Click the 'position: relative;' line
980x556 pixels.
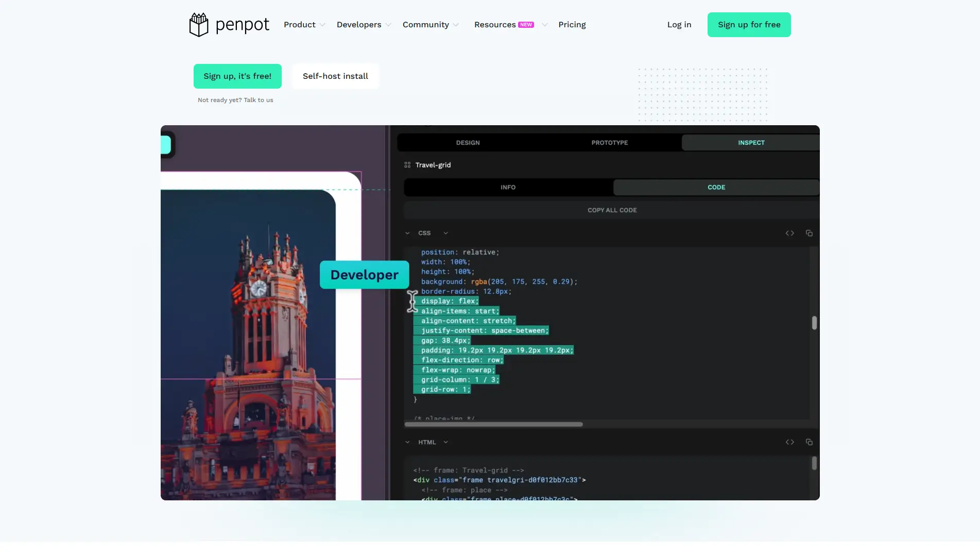coord(460,252)
